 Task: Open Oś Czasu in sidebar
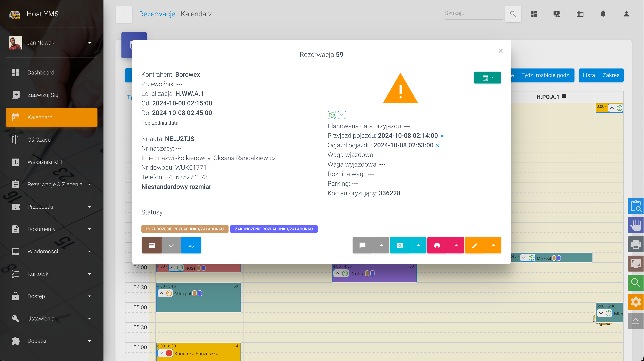coord(39,140)
